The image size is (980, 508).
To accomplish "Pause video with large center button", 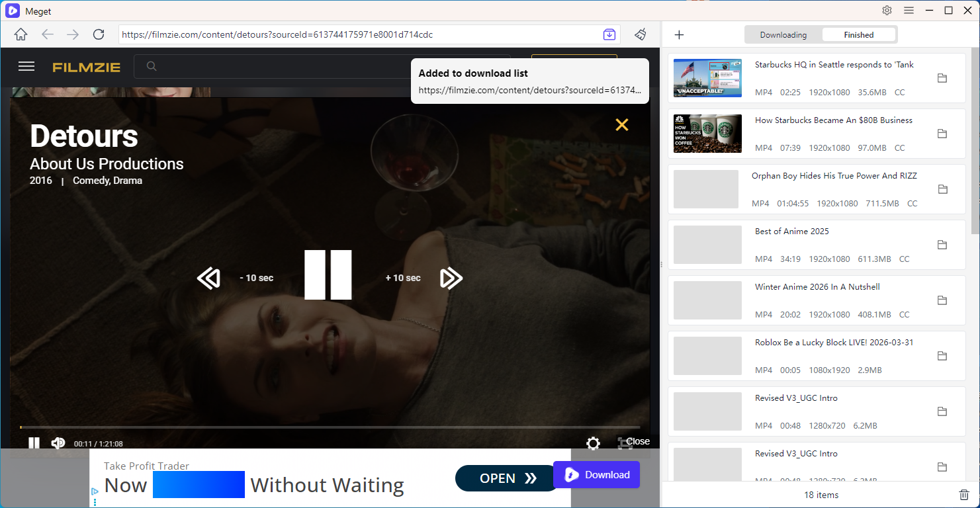I will click(x=328, y=275).
